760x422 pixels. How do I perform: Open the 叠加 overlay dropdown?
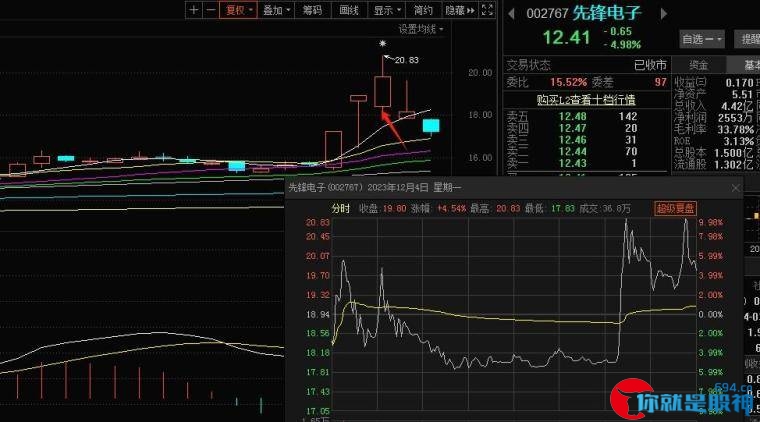[x=276, y=10]
